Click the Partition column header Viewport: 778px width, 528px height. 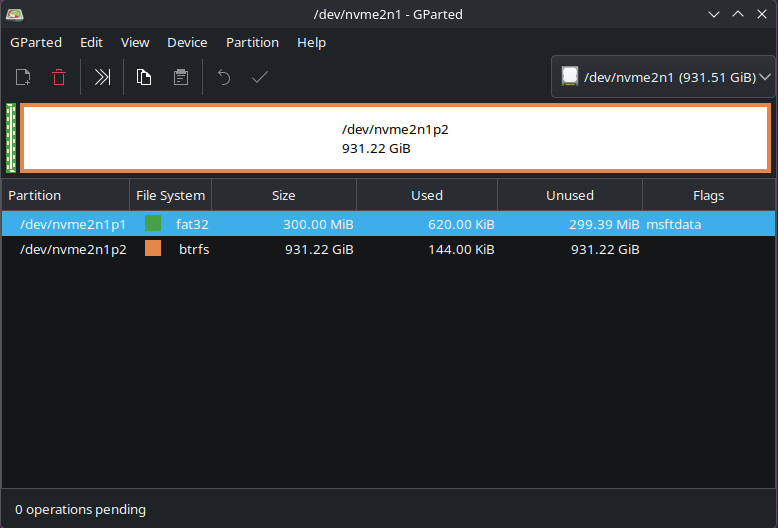pos(65,195)
